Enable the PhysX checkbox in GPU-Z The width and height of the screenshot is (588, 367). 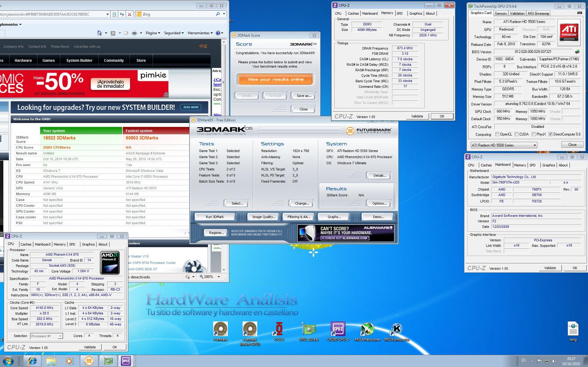[x=533, y=134]
